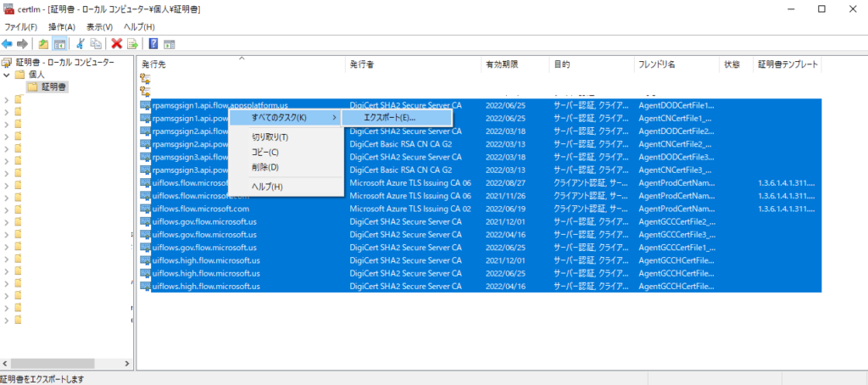
Task: Select 証明書 - ローカル コンピューター tree root
Action: 64,62
